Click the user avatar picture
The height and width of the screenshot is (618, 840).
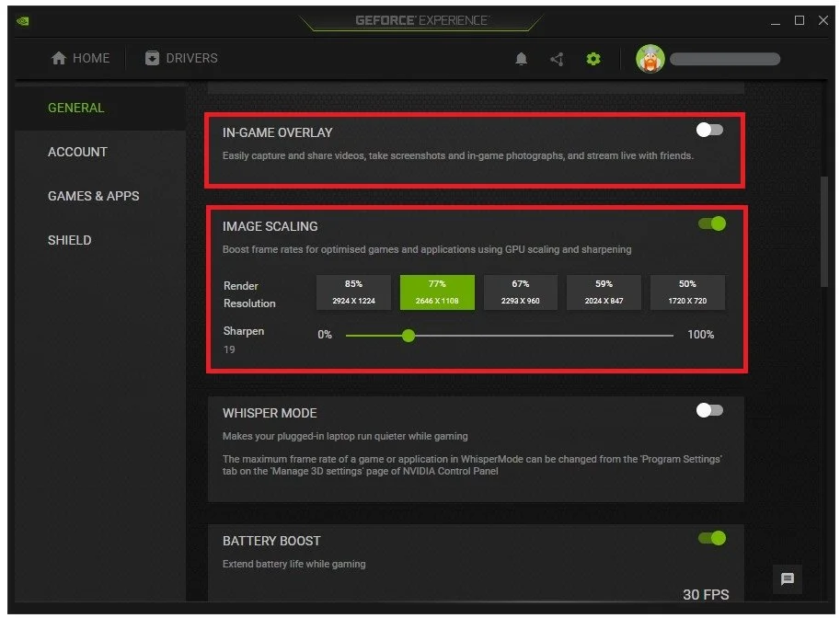pos(650,58)
